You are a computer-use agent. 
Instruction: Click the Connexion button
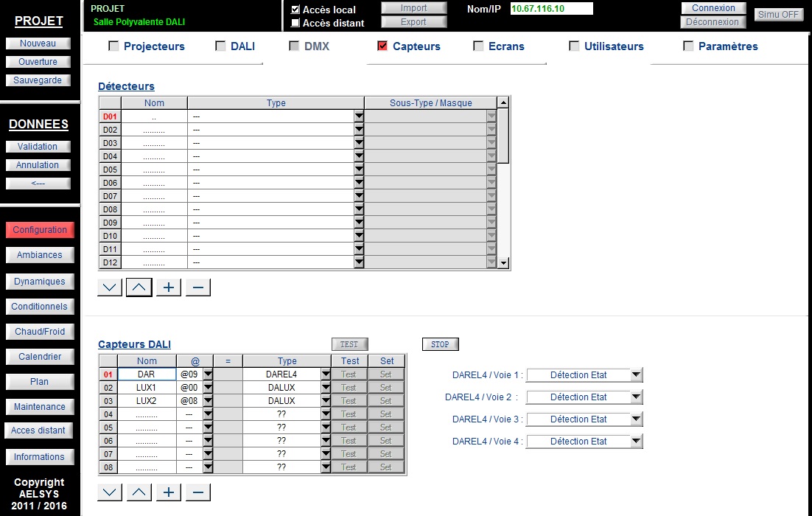click(713, 8)
